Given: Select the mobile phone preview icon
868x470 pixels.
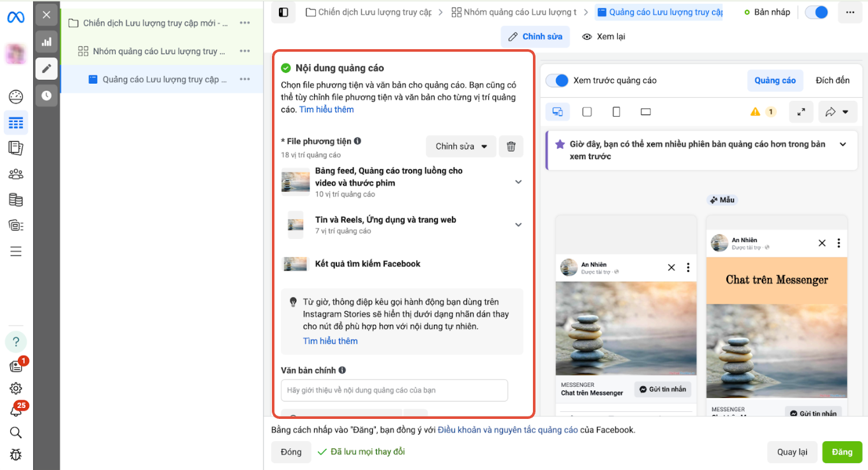Looking at the screenshot, I should (x=616, y=112).
